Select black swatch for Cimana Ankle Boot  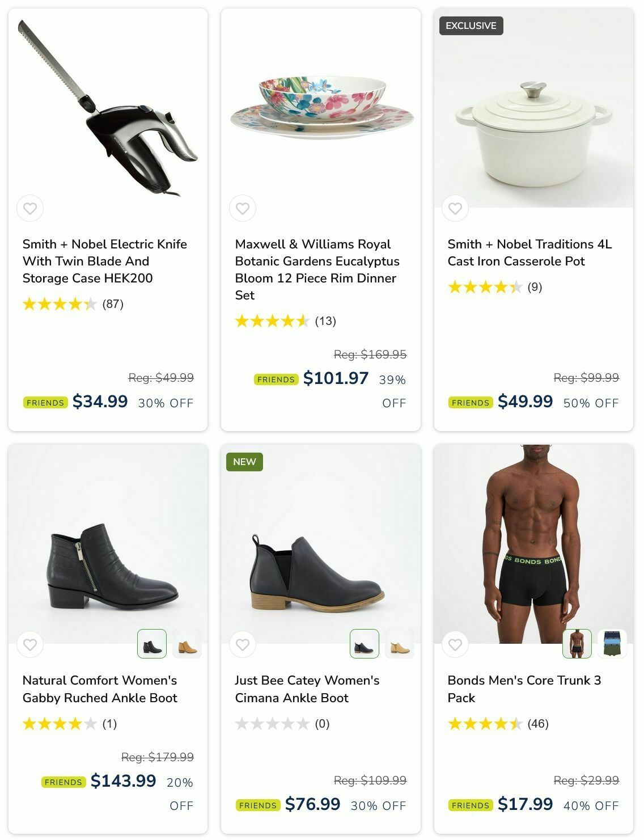(x=365, y=644)
